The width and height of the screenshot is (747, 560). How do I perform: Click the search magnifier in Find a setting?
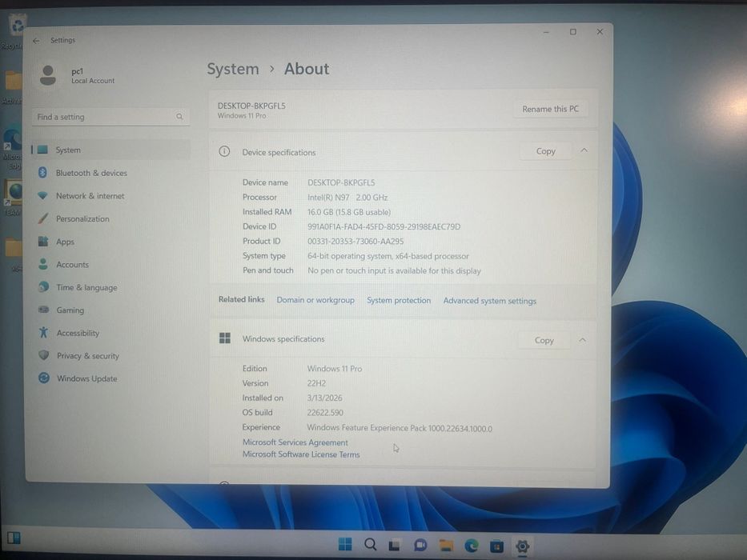click(179, 117)
